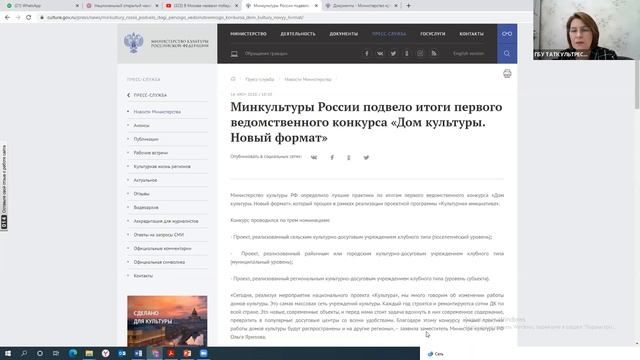
Task: Open File Explorer from taskbar
Action: pyautogui.click(x=89, y=353)
